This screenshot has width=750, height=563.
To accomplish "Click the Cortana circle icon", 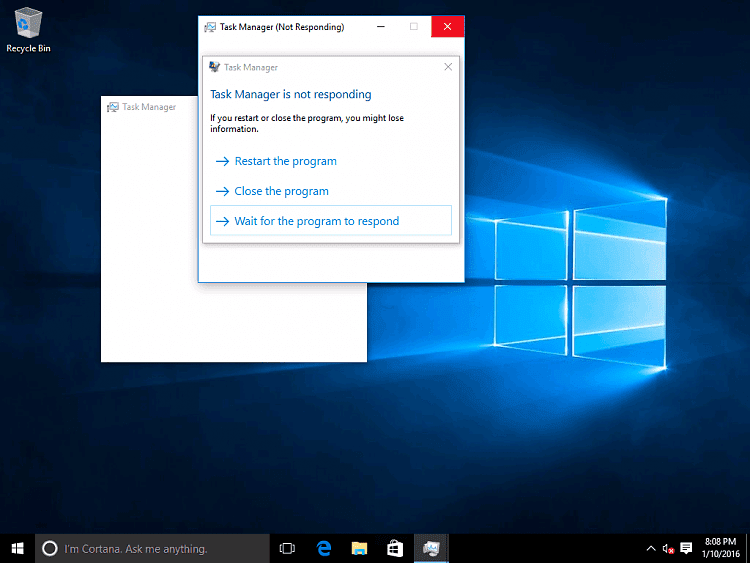I will pos(50,549).
